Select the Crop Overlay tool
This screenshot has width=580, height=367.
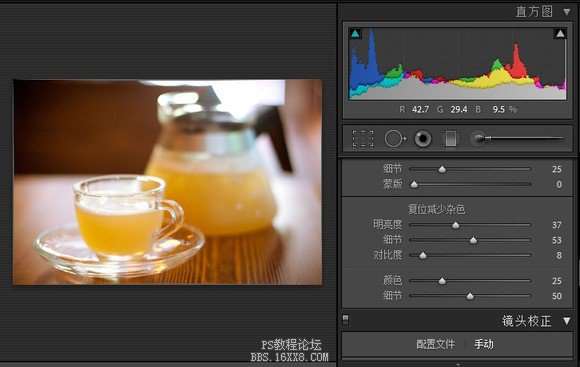tap(362, 139)
